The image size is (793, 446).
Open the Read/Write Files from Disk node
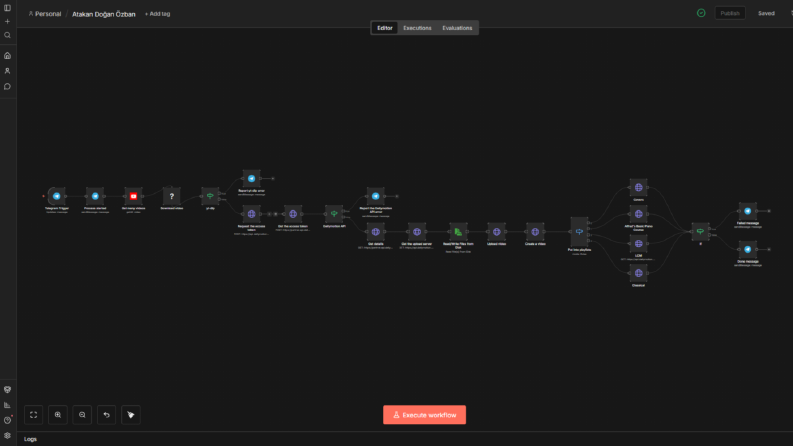coord(458,232)
